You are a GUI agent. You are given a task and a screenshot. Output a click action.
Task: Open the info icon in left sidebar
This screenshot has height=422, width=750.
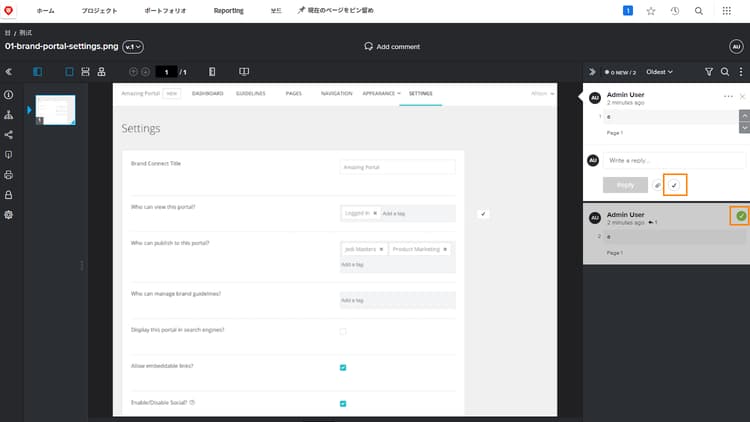coord(9,95)
